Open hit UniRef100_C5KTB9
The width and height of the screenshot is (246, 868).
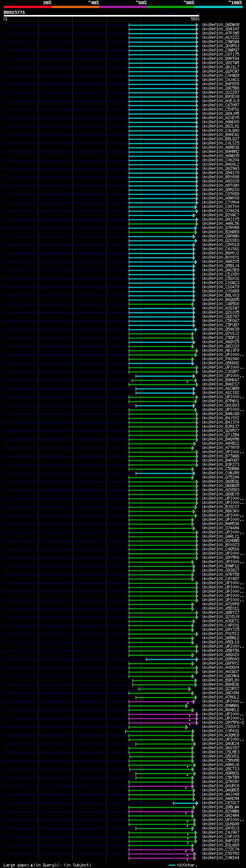221,777
